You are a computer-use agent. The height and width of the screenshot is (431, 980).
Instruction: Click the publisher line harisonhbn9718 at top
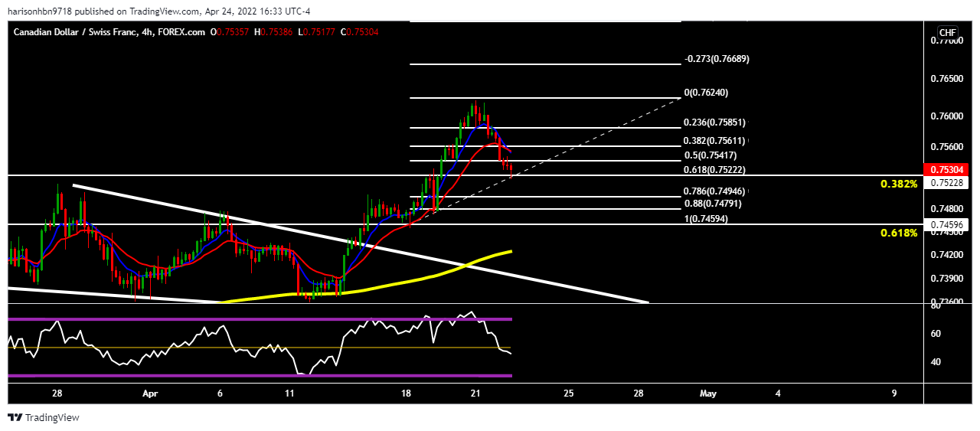point(158,11)
